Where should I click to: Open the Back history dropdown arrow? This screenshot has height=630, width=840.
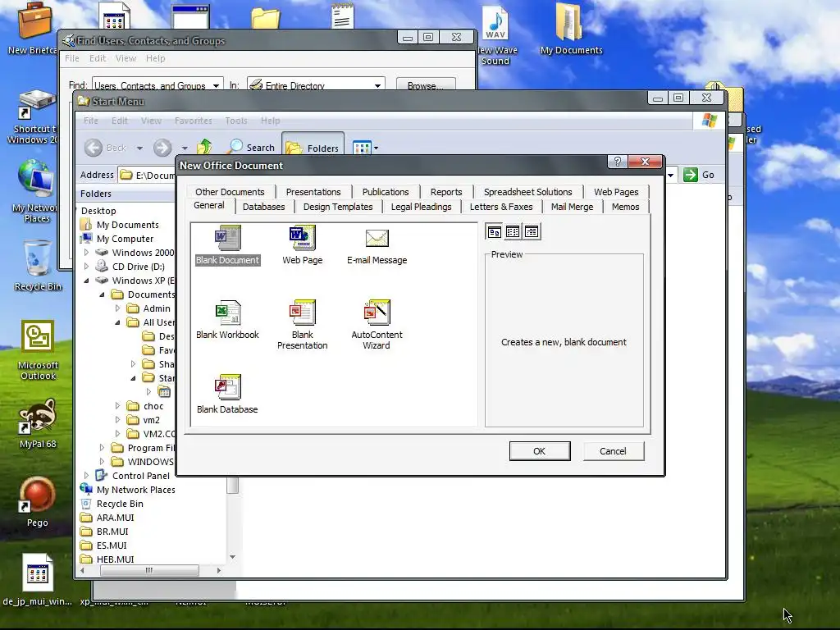tap(139, 148)
